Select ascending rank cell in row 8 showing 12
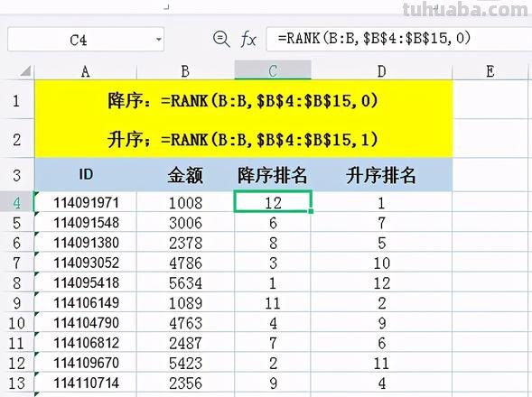This screenshot has height=397, width=532. (x=382, y=282)
